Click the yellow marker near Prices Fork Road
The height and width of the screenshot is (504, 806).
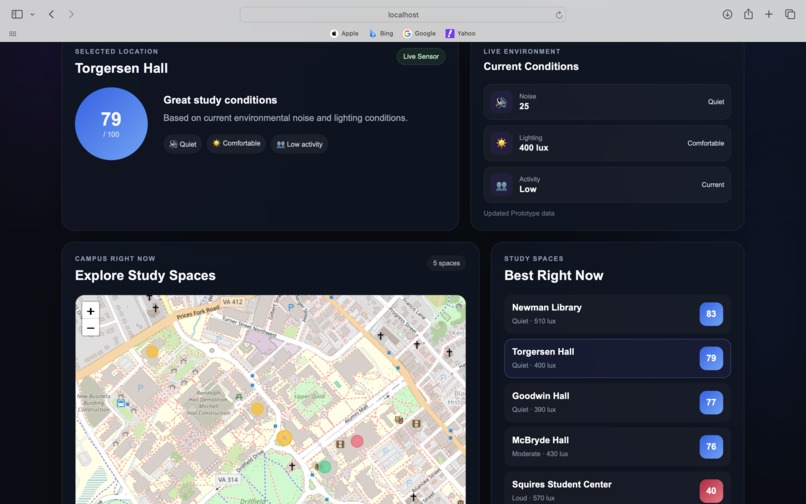pyautogui.click(x=152, y=352)
